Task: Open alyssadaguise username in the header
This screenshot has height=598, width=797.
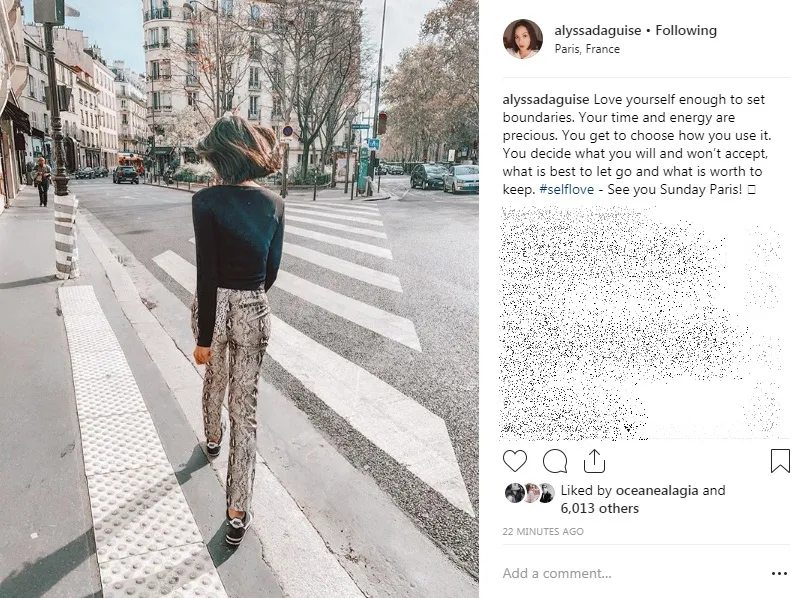Action: tap(598, 31)
